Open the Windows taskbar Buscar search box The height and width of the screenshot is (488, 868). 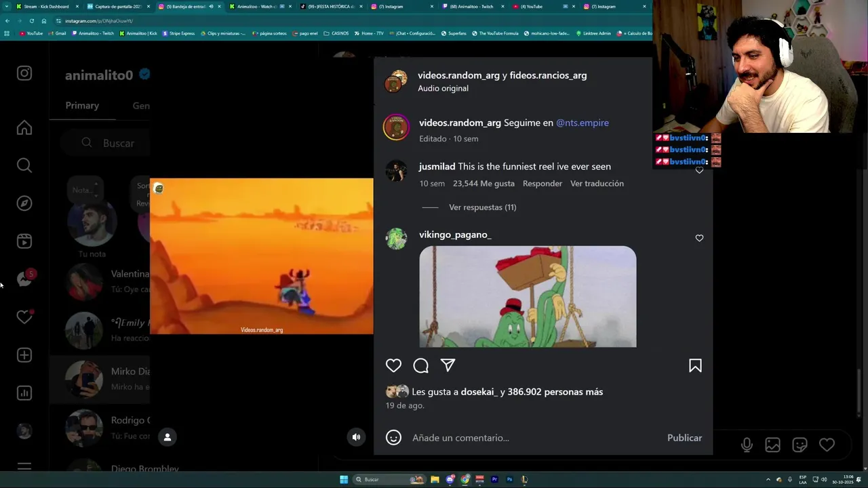389,479
